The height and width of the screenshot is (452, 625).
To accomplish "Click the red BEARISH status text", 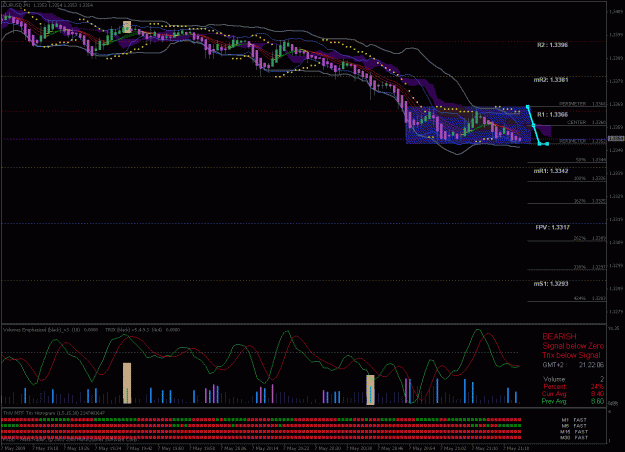I will pos(560,337).
